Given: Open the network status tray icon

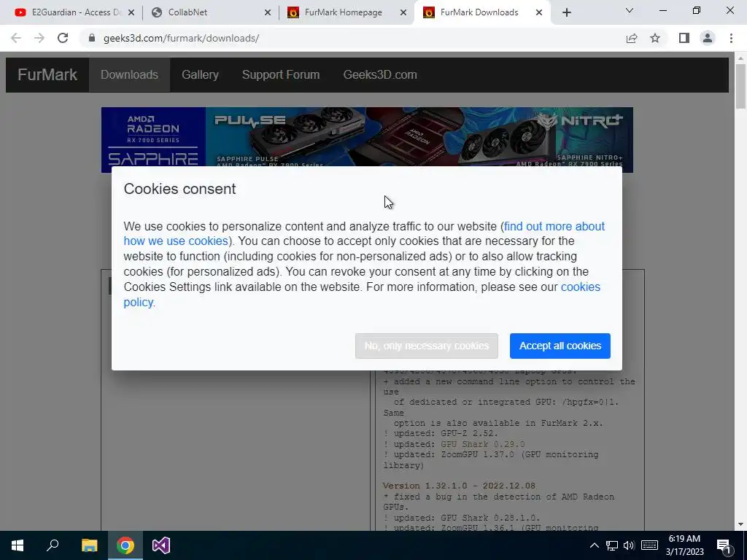Looking at the screenshot, I should 612,545.
